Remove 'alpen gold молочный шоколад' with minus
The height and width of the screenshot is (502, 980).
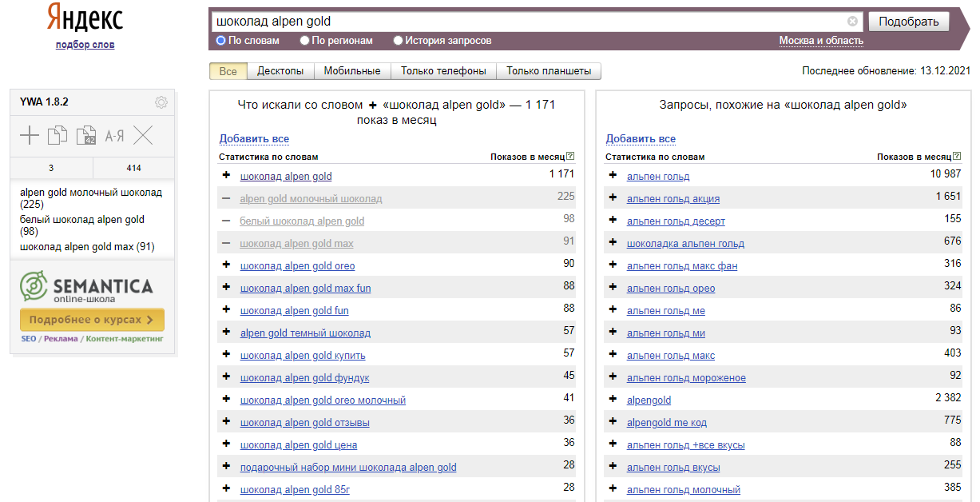(x=226, y=198)
